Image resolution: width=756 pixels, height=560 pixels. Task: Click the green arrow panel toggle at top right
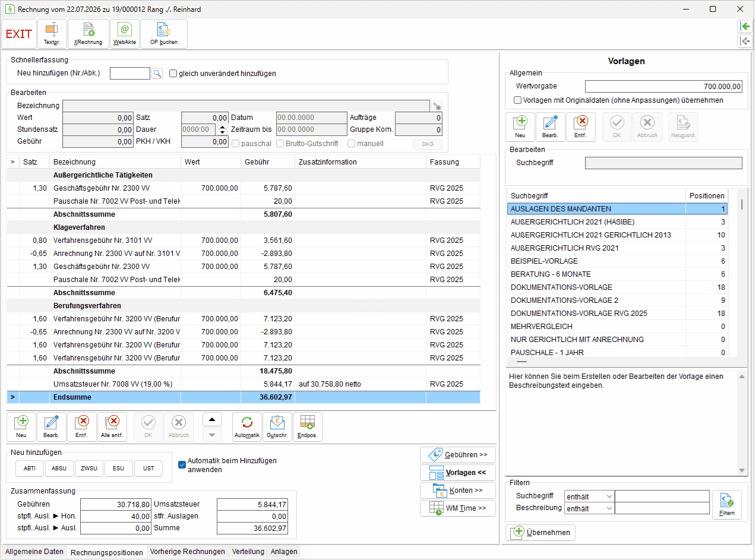744,27
